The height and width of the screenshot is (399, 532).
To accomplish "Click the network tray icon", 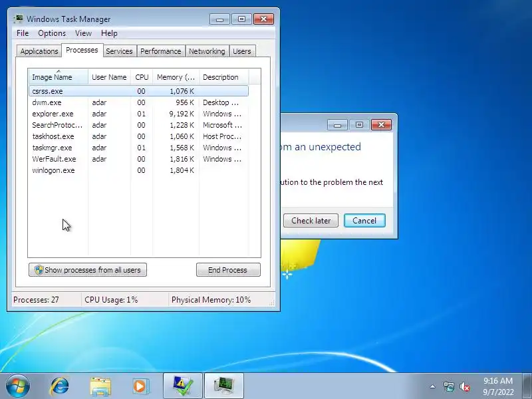I will (x=448, y=386).
